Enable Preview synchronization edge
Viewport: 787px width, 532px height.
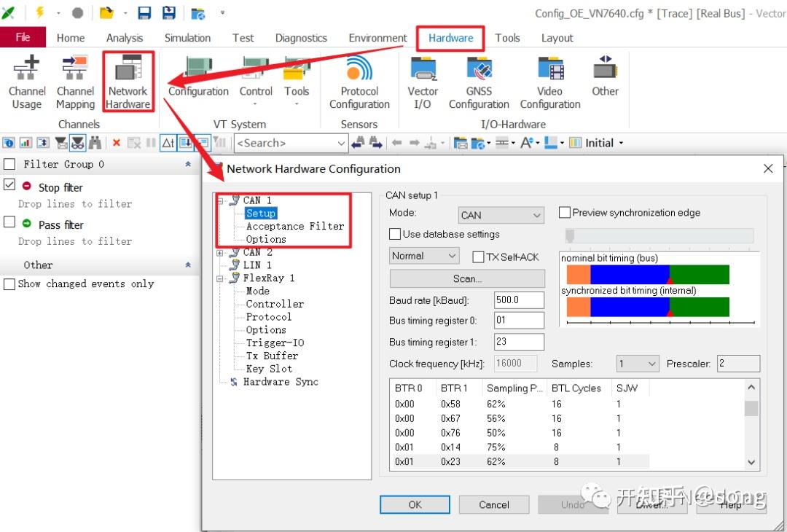(565, 213)
